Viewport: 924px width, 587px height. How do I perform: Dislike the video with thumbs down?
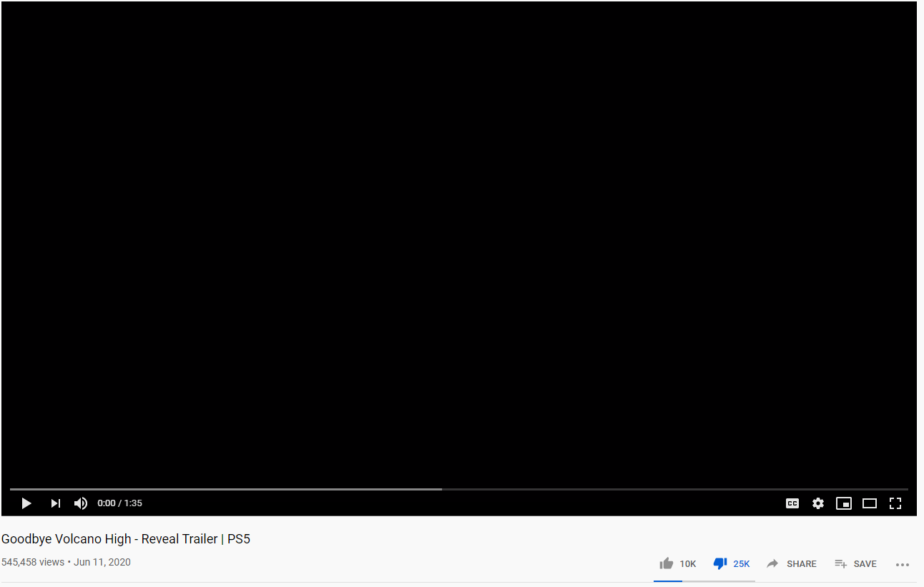pyautogui.click(x=732, y=564)
